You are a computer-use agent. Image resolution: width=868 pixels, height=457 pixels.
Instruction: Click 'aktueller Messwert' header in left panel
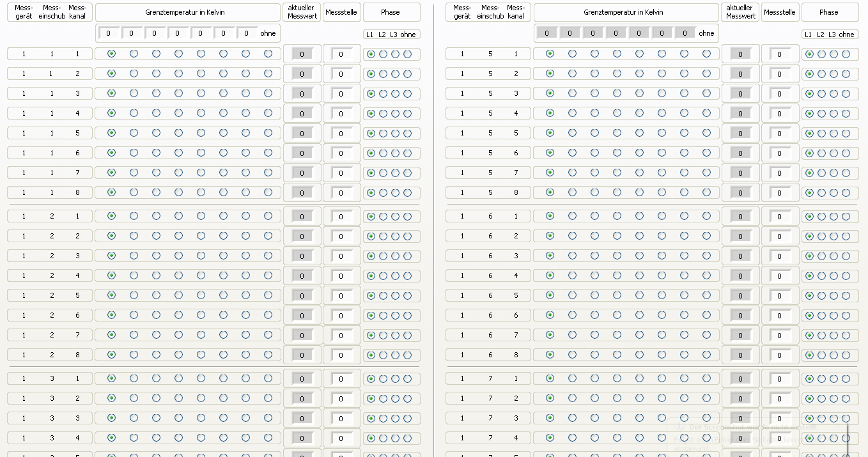coord(302,12)
